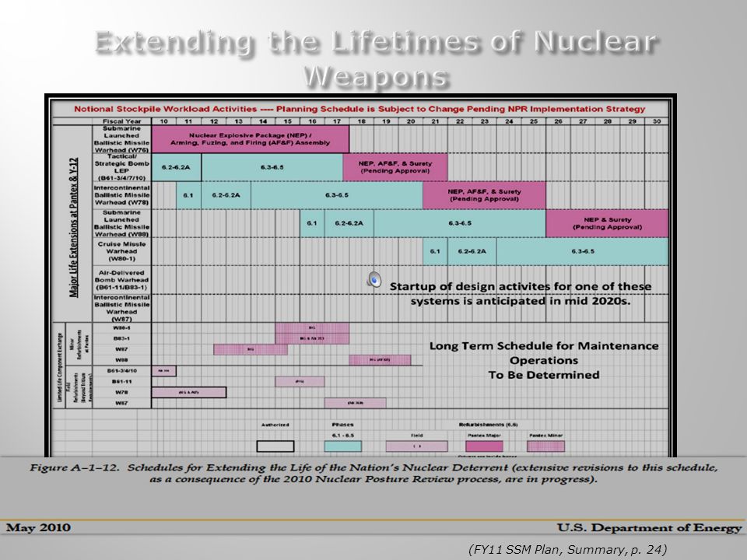Select fiscal year column '15'
747x560 pixels.
(287, 121)
